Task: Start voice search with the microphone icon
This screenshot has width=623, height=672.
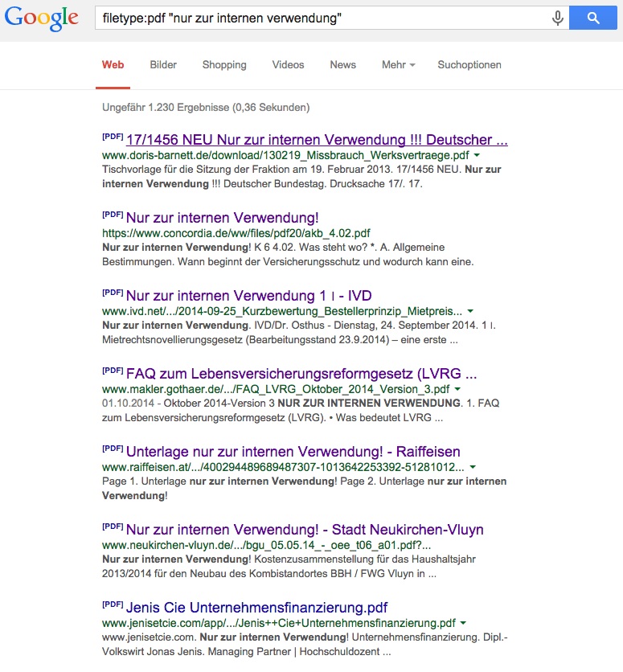Action: tap(557, 18)
